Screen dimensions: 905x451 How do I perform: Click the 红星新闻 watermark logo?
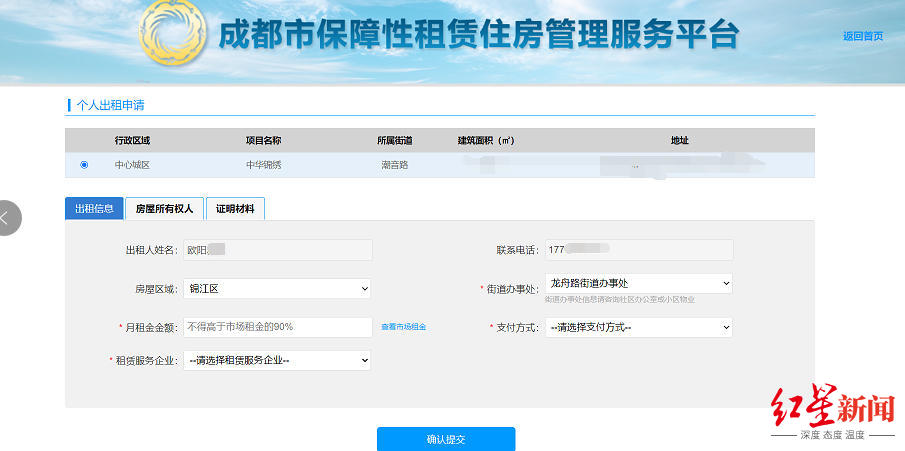[x=832, y=411]
